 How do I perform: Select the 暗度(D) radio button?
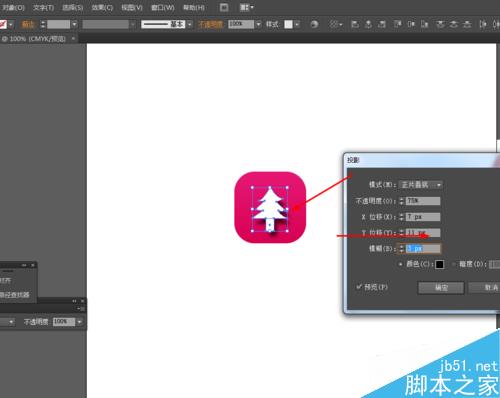454,264
